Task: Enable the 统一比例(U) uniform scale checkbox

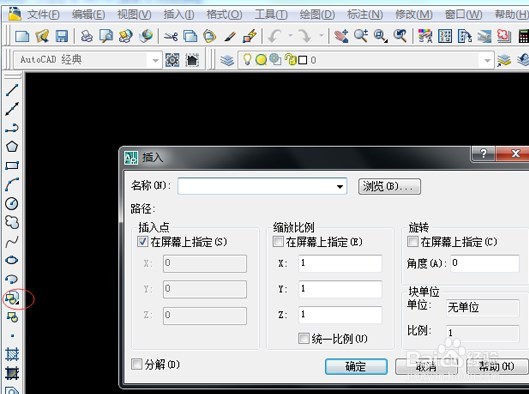Action: point(304,338)
